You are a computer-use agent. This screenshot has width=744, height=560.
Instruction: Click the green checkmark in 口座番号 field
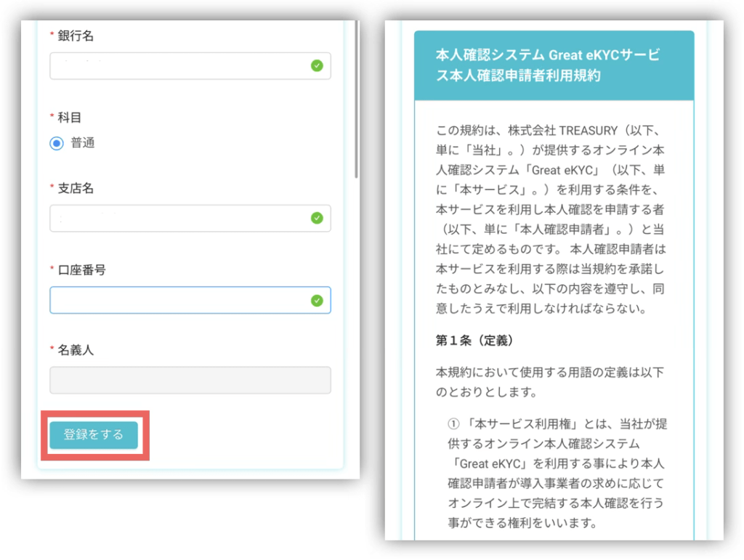pyautogui.click(x=317, y=300)
